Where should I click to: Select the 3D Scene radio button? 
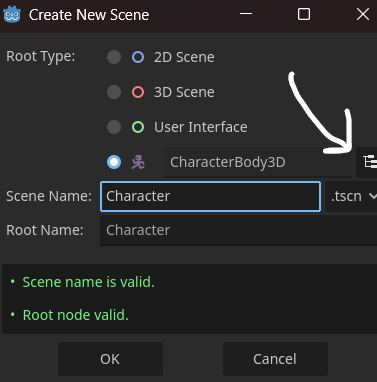click(x=114, y=92)
